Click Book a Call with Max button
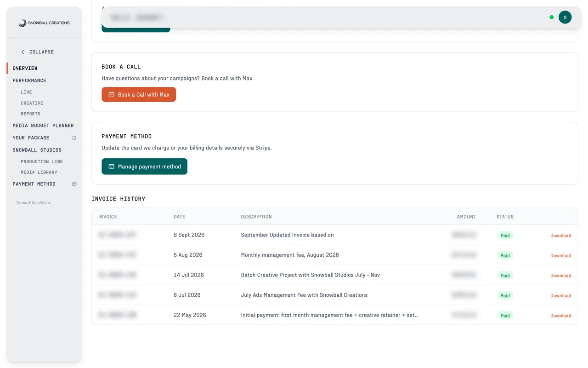 coord(139,95)
